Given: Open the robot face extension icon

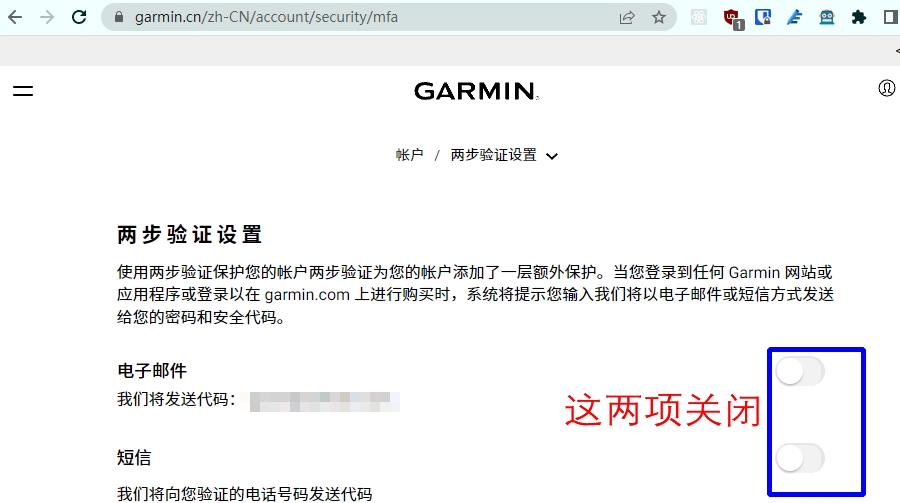Looking at the screenshot, I should point(827,17).
